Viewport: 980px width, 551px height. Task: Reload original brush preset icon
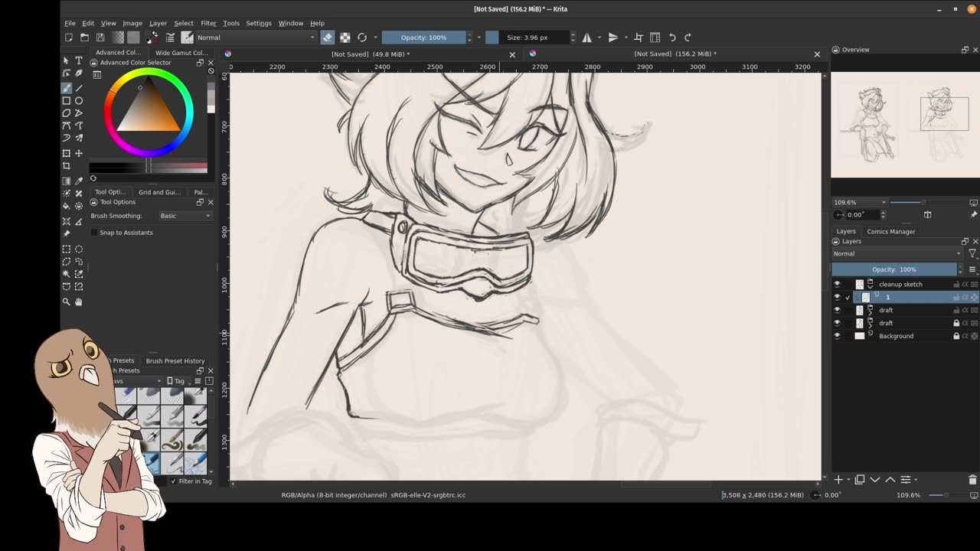point(362,37)
